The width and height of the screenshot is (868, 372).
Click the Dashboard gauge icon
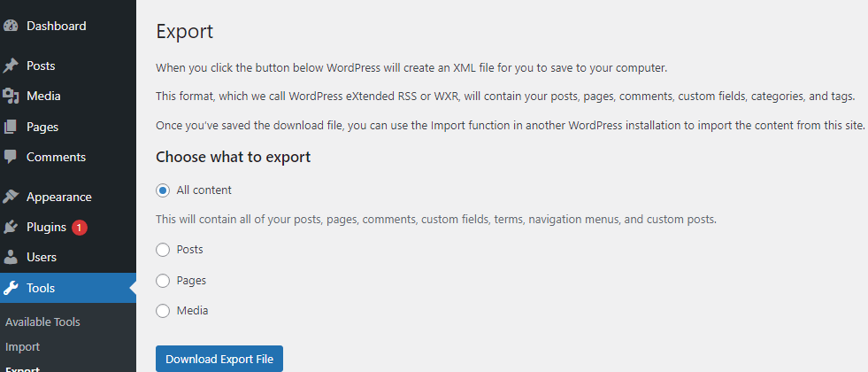tap(11, 26)
